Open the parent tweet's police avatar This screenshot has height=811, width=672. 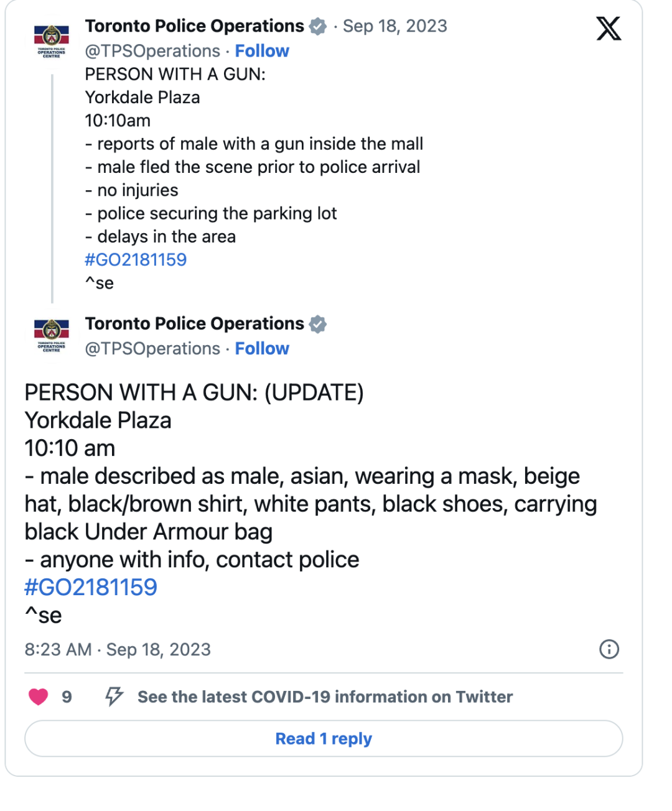click(x=52, y=41)
